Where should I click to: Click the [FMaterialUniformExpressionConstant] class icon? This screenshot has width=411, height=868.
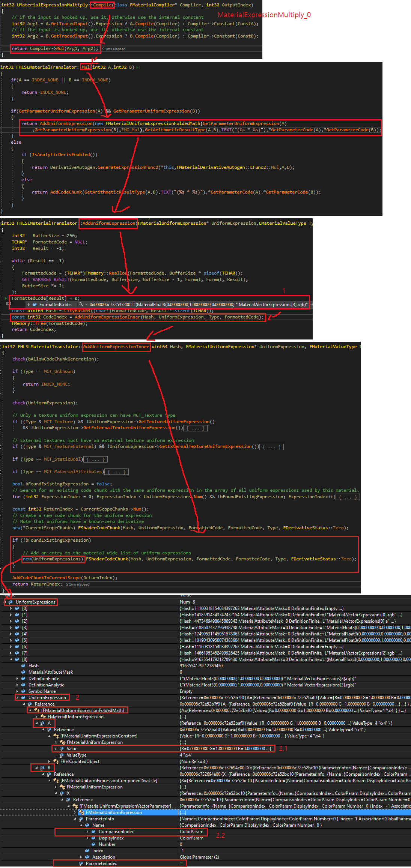point(56,736)
